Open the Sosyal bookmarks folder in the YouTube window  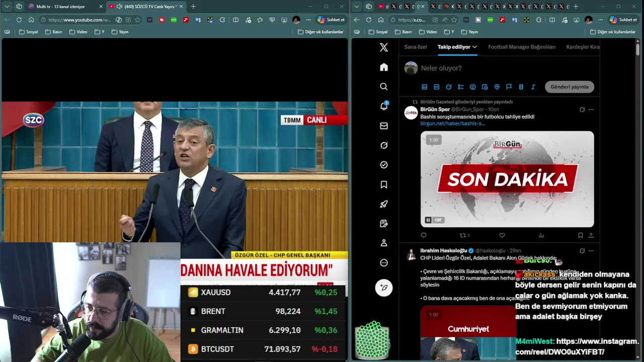pos(28,32)
